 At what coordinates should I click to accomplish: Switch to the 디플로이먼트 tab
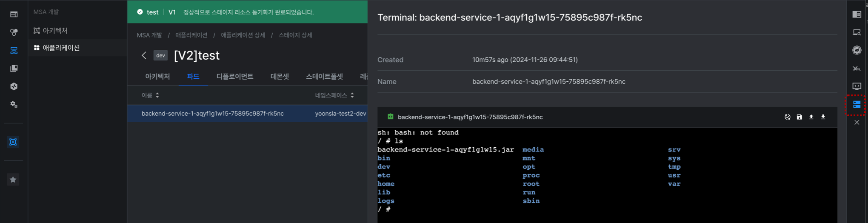click(x=235, y=77)
